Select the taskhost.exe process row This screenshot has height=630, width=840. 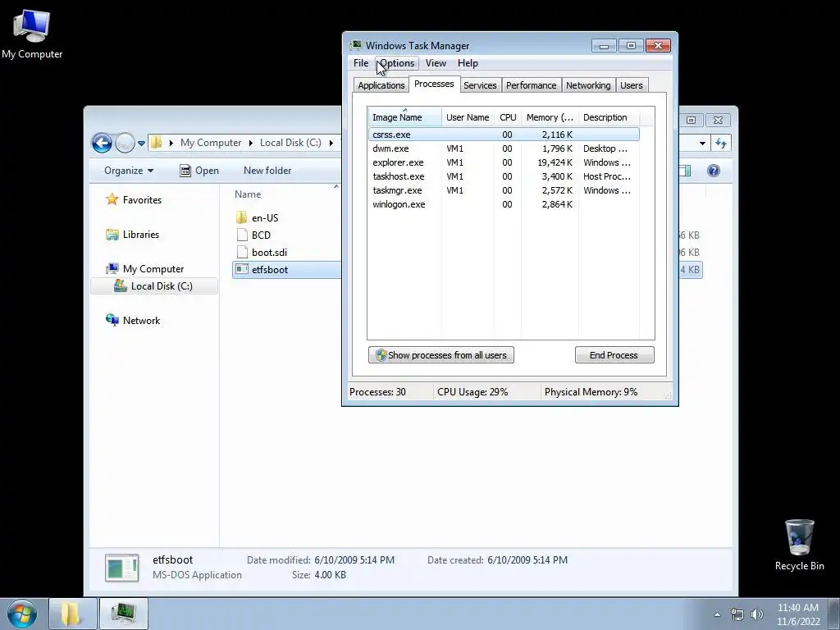[504, 176]
